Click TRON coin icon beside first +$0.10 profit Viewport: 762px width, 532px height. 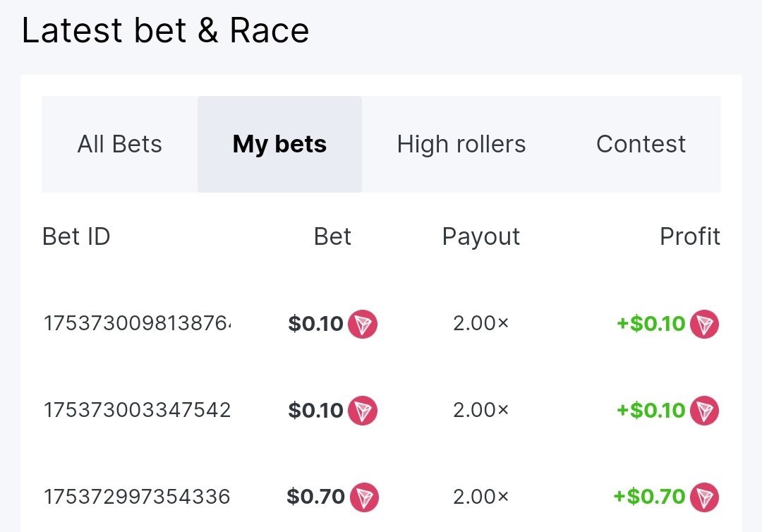[704, 325]
